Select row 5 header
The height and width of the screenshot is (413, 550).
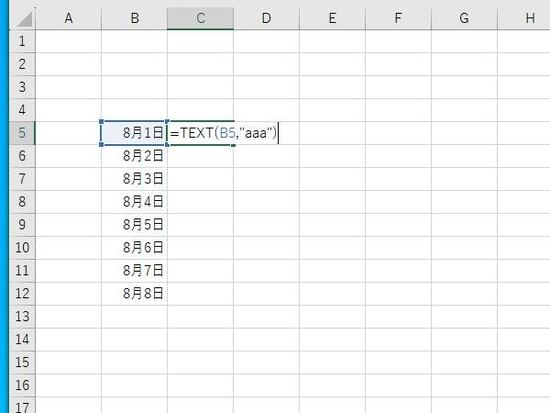[x=22, y=133]
